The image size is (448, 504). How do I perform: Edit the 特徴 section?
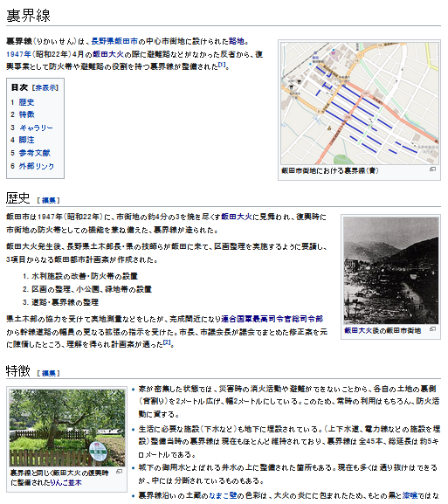click(49, 374)
